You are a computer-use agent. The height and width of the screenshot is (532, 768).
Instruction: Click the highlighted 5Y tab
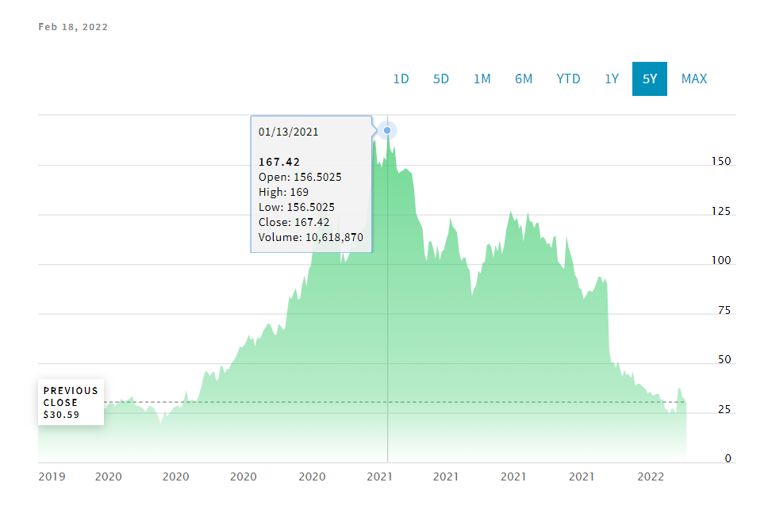click(x=650, y=78)
